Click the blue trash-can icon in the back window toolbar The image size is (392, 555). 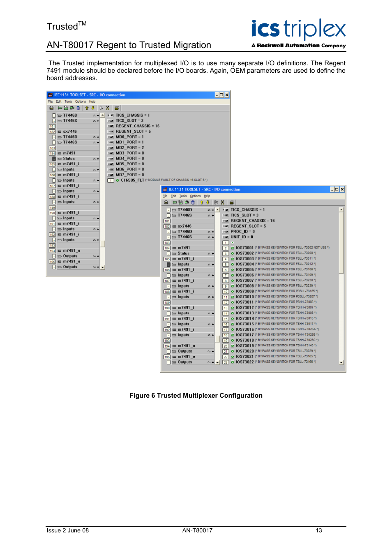coord(78,108)
